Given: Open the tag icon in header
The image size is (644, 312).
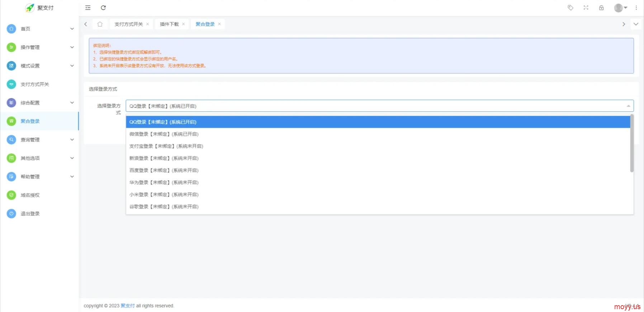Looking at the screenshot, I should (x=570, y=8).
